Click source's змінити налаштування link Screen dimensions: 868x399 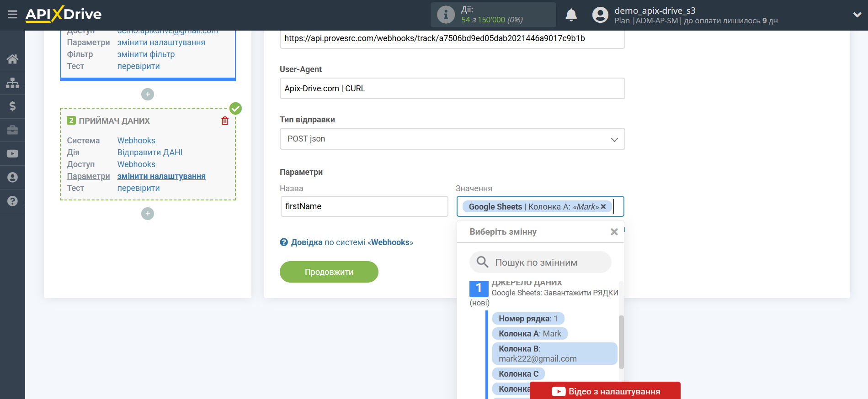pyautogui.click(x=161, y=42)
